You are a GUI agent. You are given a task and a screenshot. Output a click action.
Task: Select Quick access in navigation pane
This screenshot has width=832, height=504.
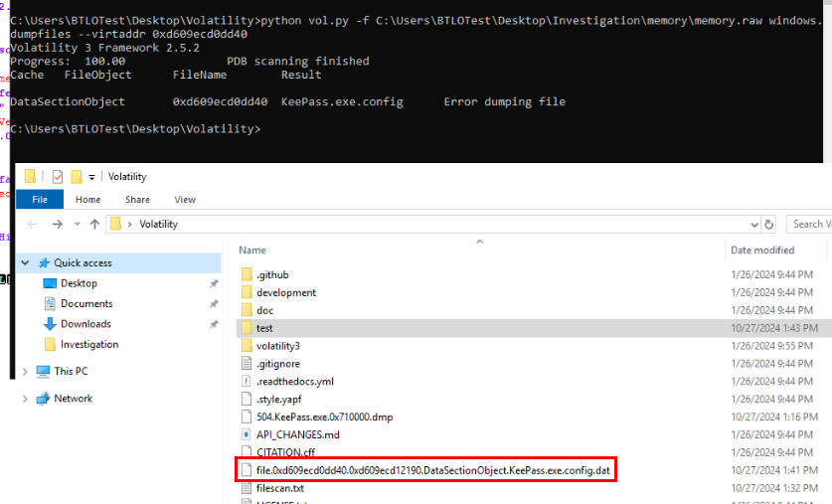pyautogui.click(x=83, y=262)
